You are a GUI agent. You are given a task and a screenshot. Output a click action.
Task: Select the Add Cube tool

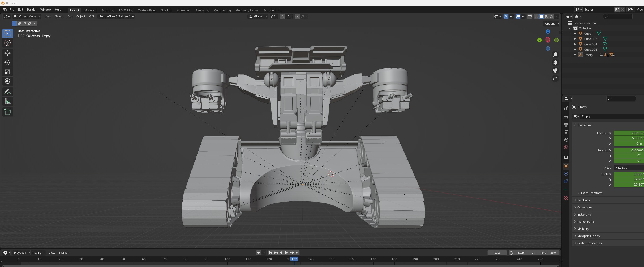(7, 112)
